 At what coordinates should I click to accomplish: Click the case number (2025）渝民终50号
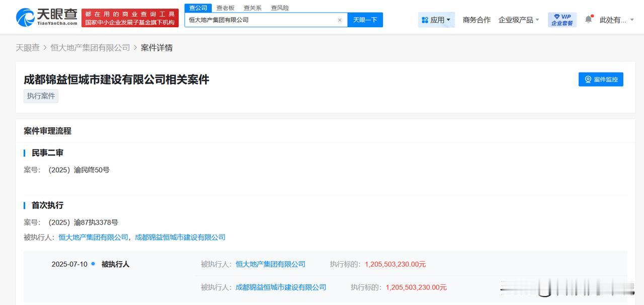click(79, 170)
